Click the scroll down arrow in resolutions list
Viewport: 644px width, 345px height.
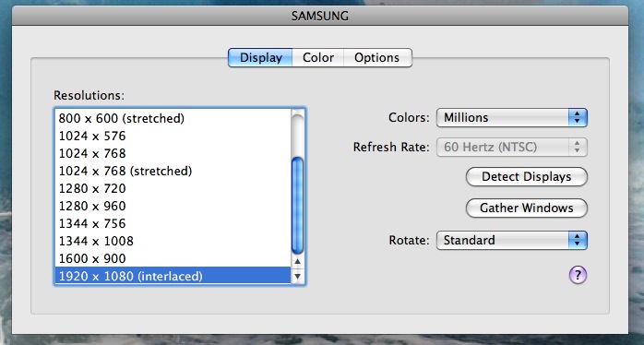coord(297,276)
